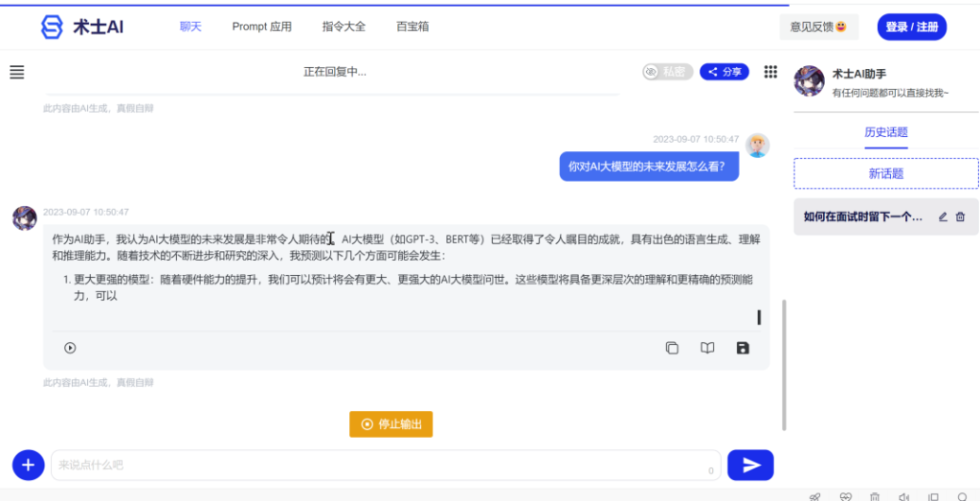The width and height of the screenshot is (980, 501).
Task: Click the user avatar beside question
Action: coord(758,145)
